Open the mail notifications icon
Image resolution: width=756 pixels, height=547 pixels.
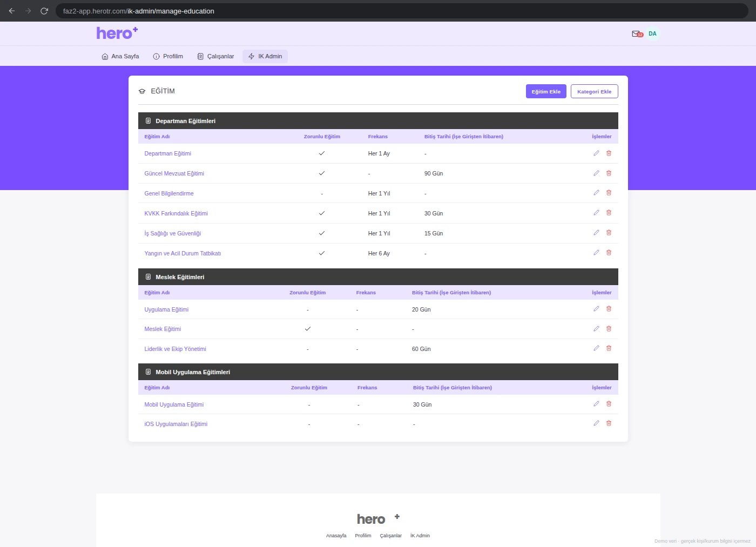tap(637, 34)
